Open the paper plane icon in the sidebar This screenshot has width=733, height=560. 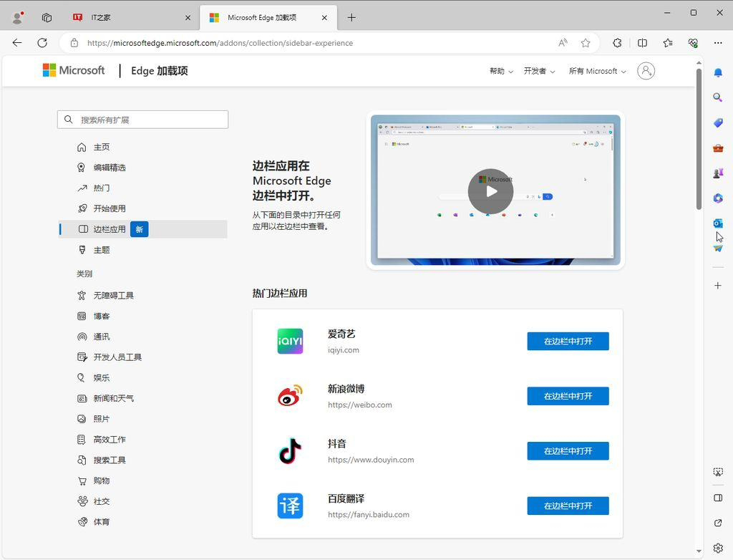pos(718,248)
